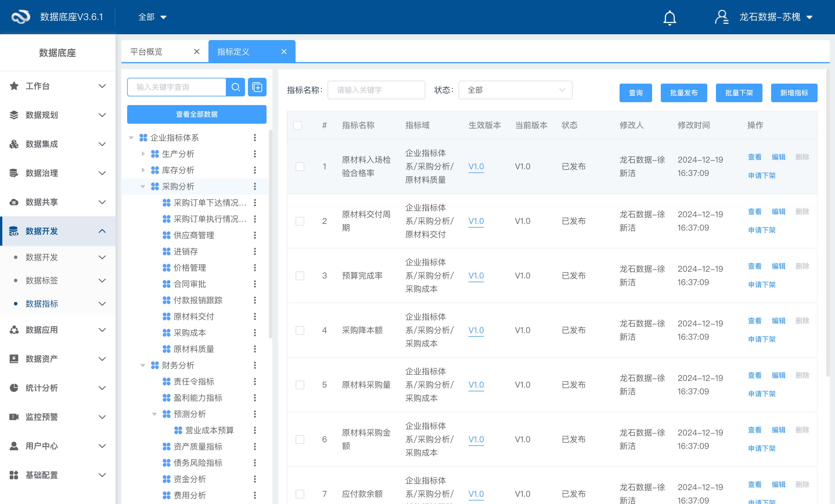Viewport: 835px width, 504px height.
Task: Open the three-dot menu for 企业指标体系
Action: 255,138
